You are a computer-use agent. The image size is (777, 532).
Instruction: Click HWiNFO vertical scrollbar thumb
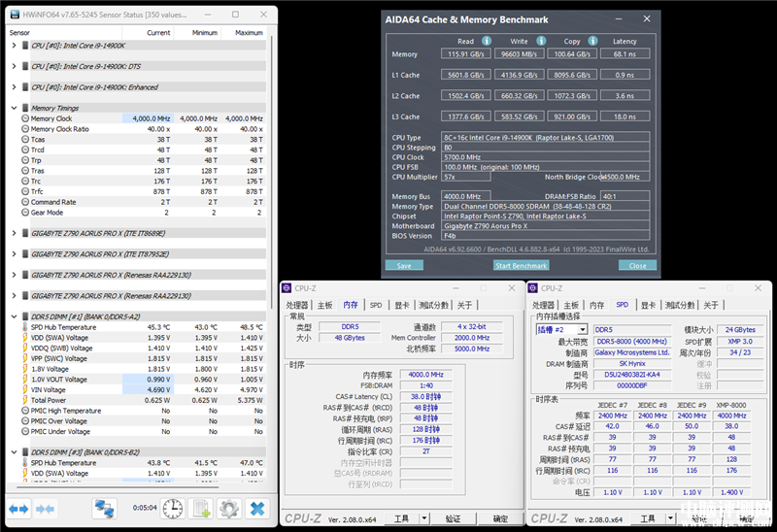(x=271, y=174)
